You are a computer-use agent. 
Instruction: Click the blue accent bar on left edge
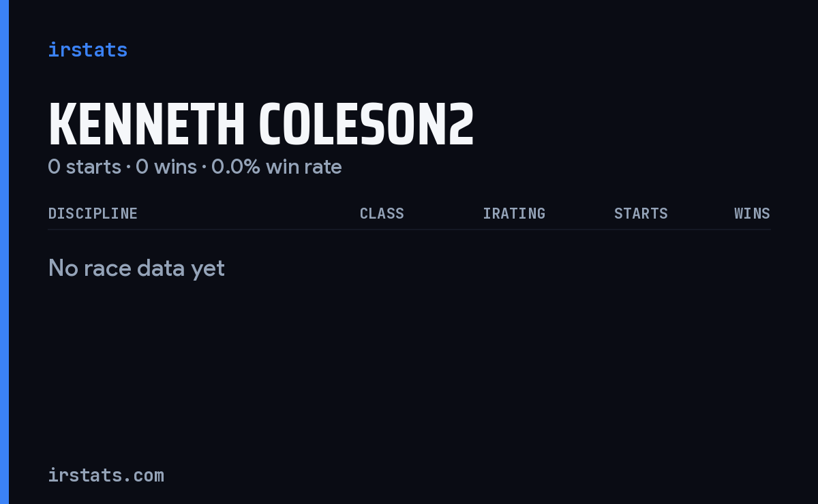[x=4, y=252]
